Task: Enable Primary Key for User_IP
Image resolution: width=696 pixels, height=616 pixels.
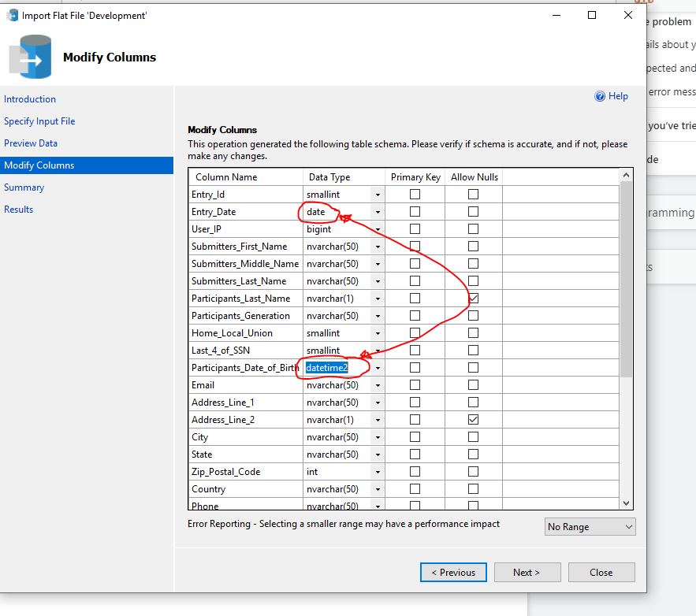Action: (x=415, y=228)
